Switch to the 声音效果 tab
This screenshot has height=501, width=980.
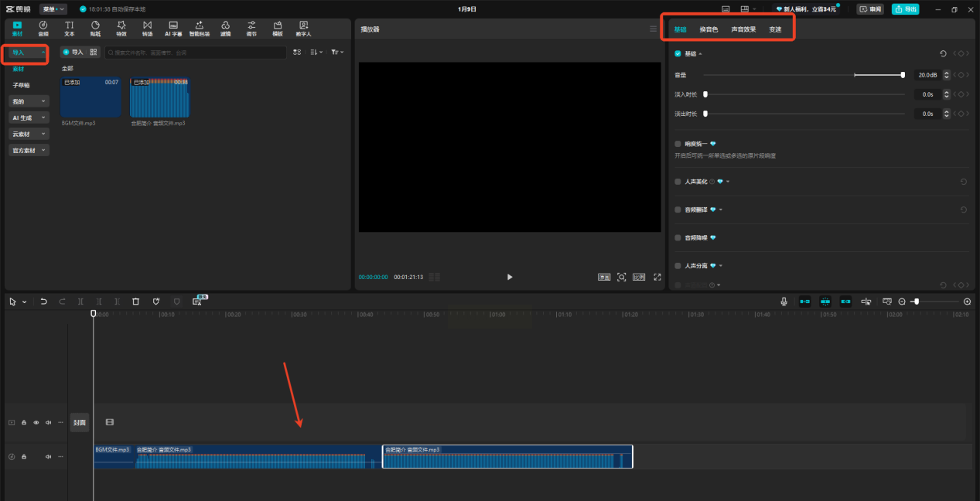pos(743,29)
